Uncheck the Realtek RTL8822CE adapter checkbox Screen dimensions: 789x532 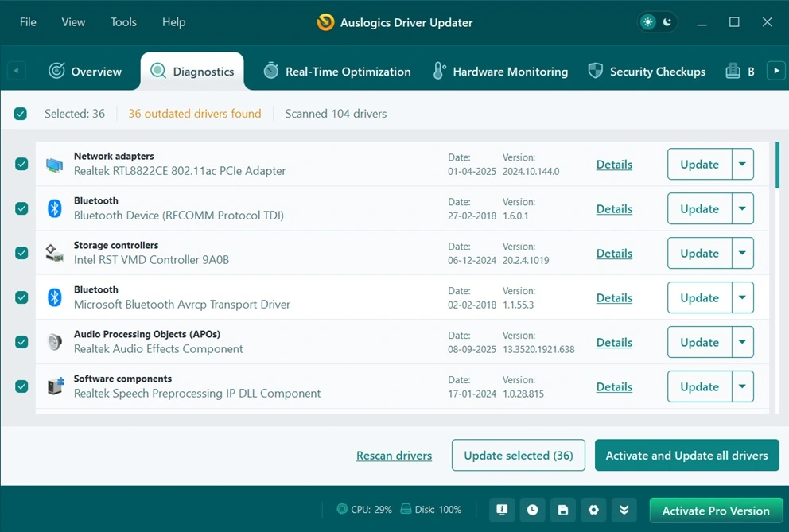[21, 164]
